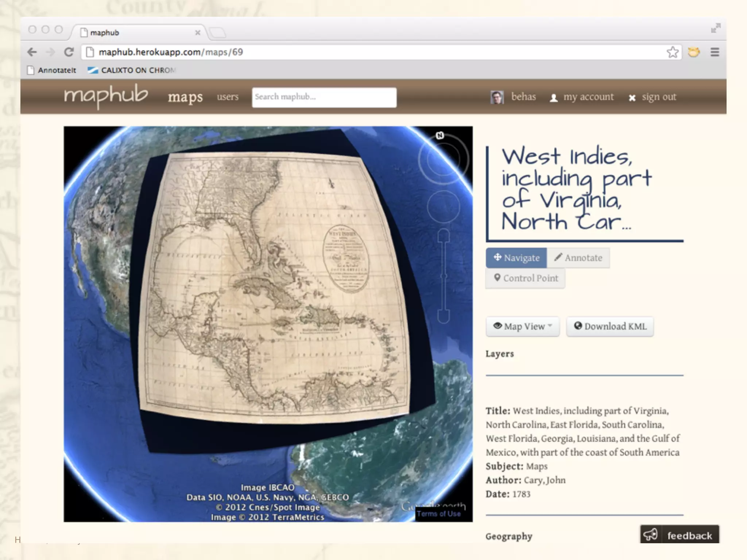Click the yellow extension icon in toolbar

tap(694, 52)
